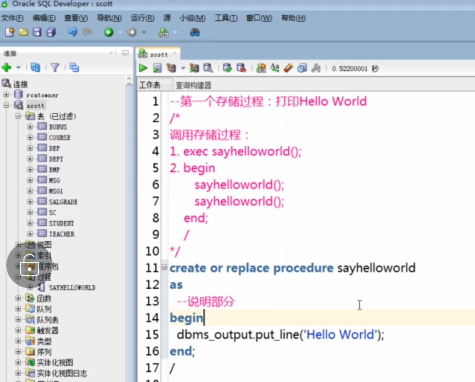
Task: Open dropdown beside green Back button
Action: point(120,32)
